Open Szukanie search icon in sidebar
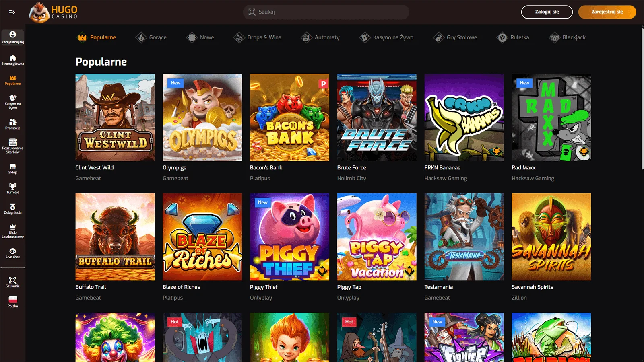The image size is (644, 362). [x=12, y=280]
